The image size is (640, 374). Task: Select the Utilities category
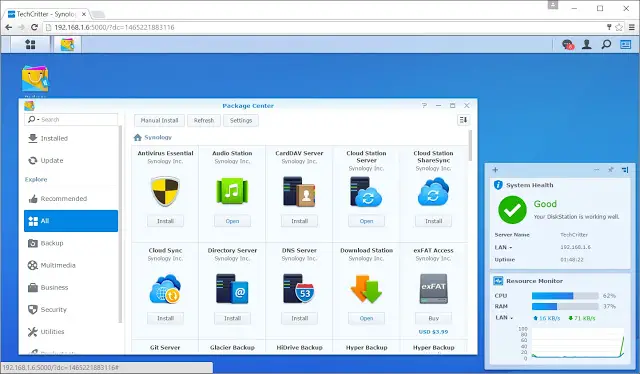coord(71,332)
